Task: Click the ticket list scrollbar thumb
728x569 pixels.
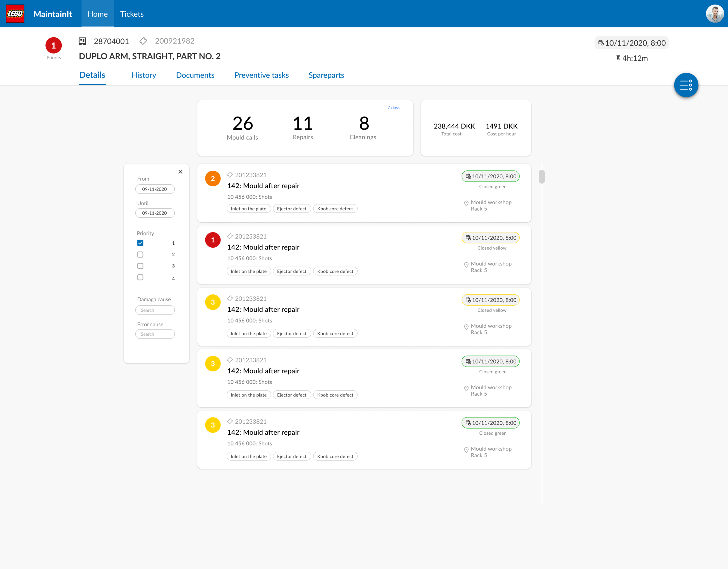Action: click(542, 177)
